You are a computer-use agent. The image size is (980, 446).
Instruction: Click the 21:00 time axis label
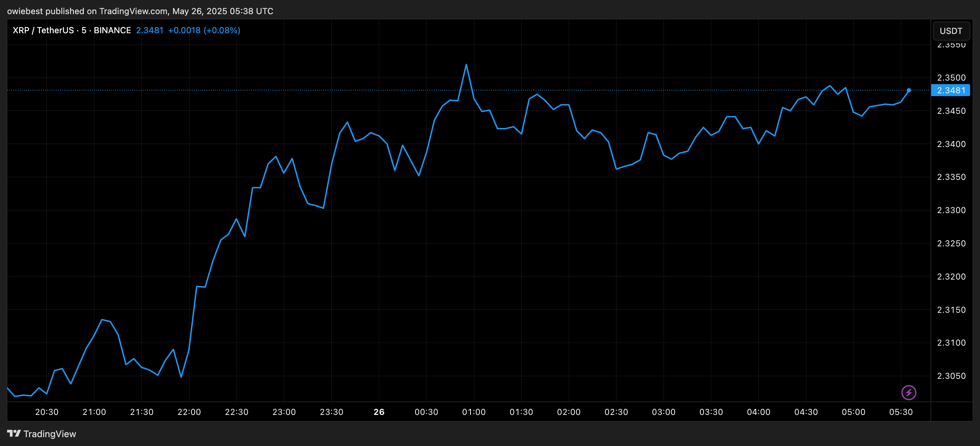pos(94,412)
